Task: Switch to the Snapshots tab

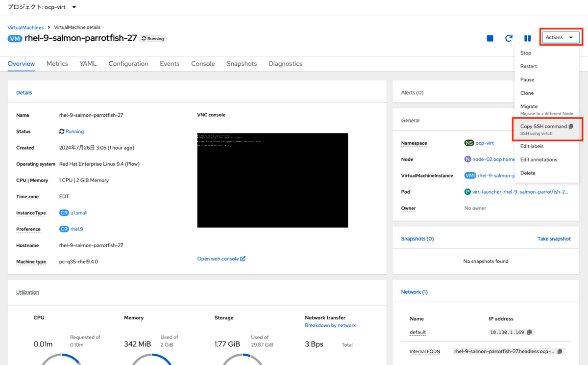Action: click(242, 64)
